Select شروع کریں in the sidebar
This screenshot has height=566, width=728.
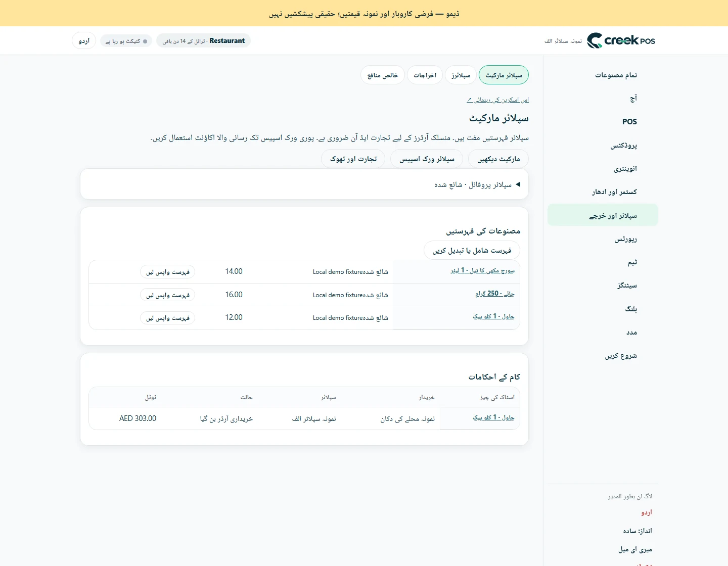(603, 356)
